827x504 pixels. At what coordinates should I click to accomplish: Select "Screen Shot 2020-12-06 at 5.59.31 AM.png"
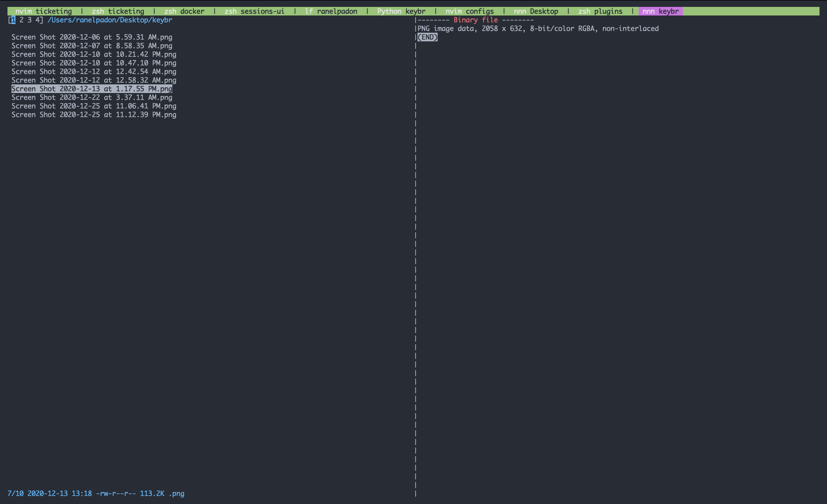92,37
